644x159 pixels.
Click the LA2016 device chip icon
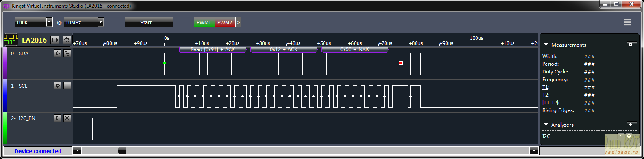coord(55,40)
